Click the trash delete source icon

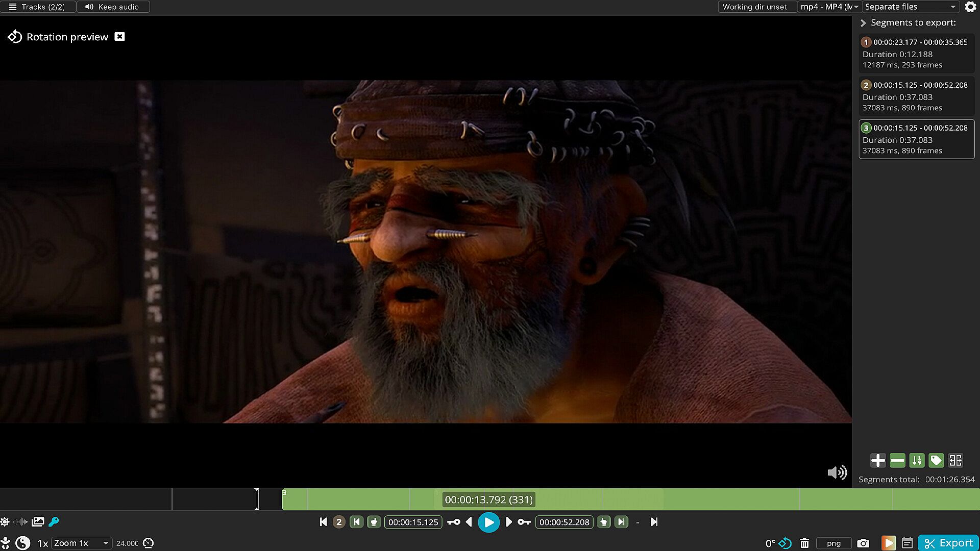click(804, 543)
